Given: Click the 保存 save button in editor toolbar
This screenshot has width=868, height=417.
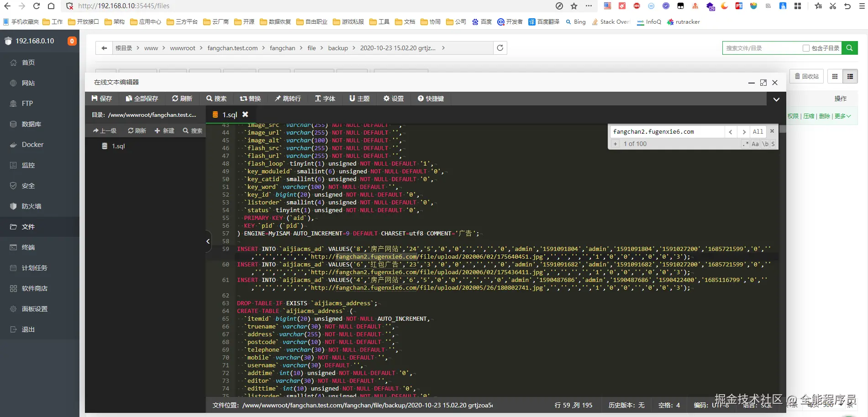Looking at the screenshot, I should coord(102,99).
